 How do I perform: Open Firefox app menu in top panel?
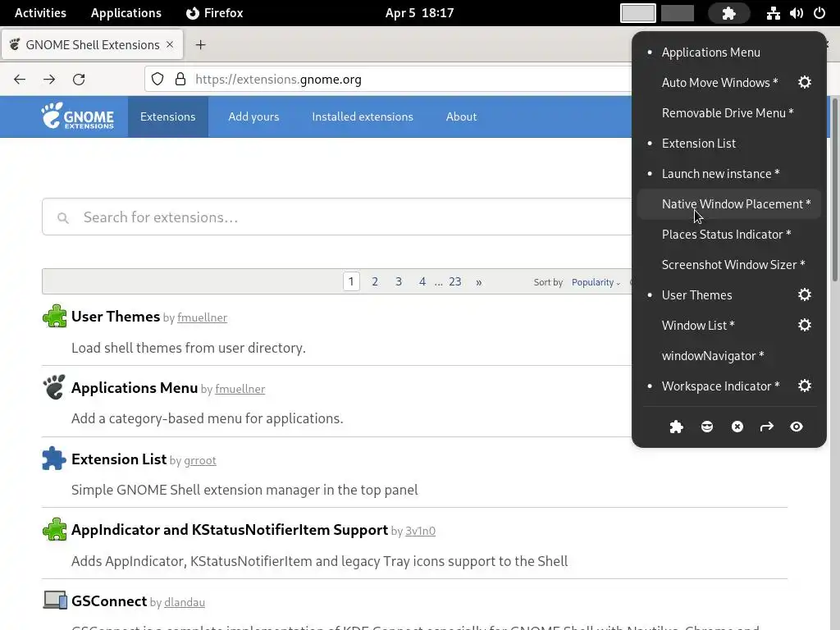[214, 13]
